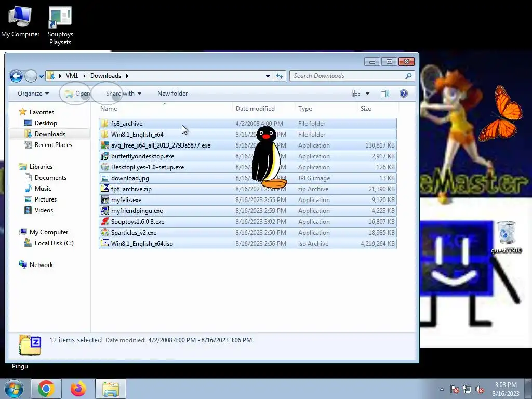This screenshot has height=399, width=532.
Task: Expand the arrow after the Downloads breadcrumb
Action: (127, 76)
